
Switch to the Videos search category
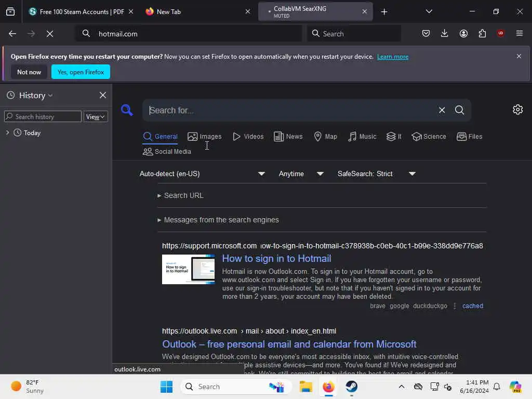pyautogui.click(x=248, y=137)
